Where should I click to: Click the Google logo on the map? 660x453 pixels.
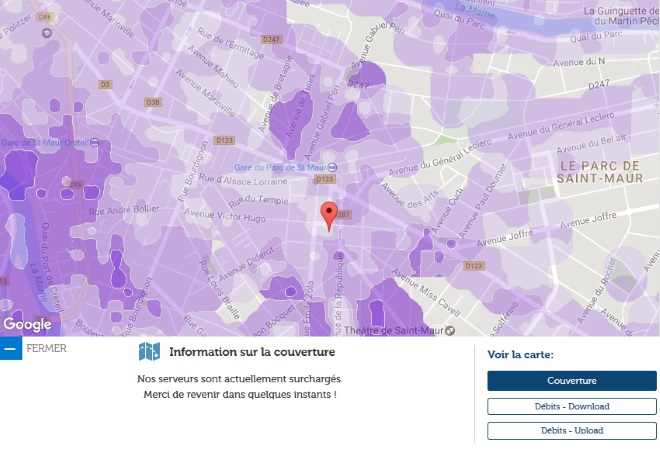pyautogui.click(x=27, y=324)
